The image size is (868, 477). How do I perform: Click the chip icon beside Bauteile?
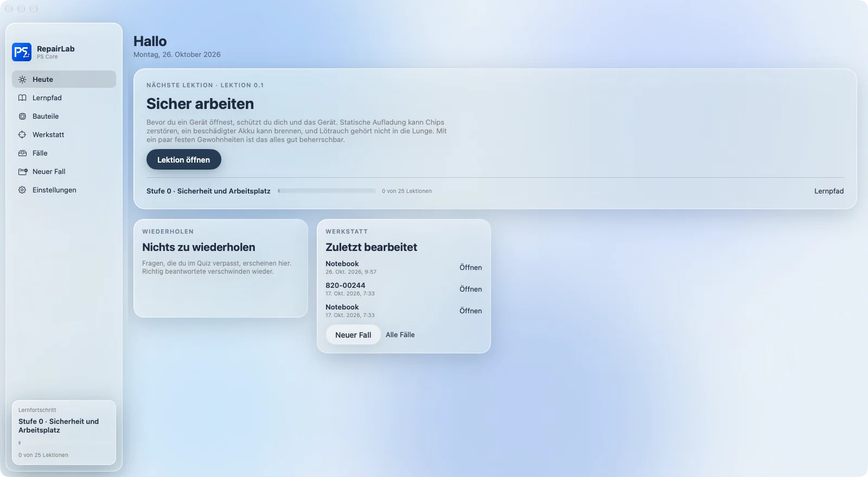(22, 116)
